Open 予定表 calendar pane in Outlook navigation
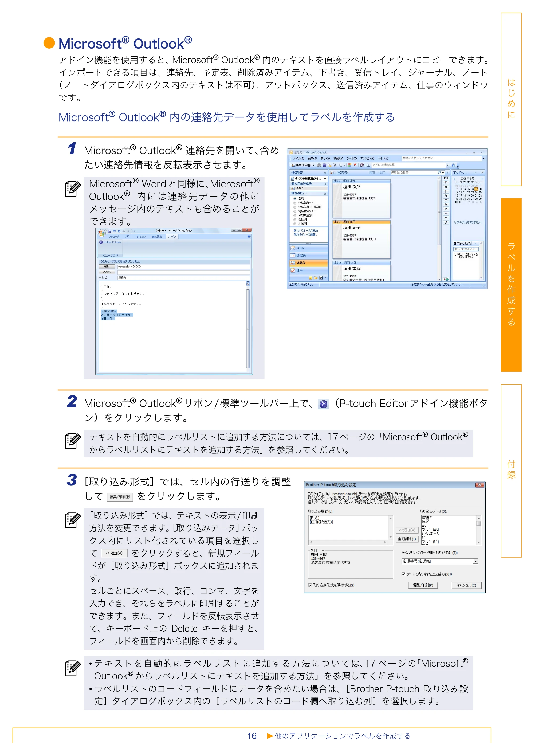534x756 pixels. click(309, 255)
